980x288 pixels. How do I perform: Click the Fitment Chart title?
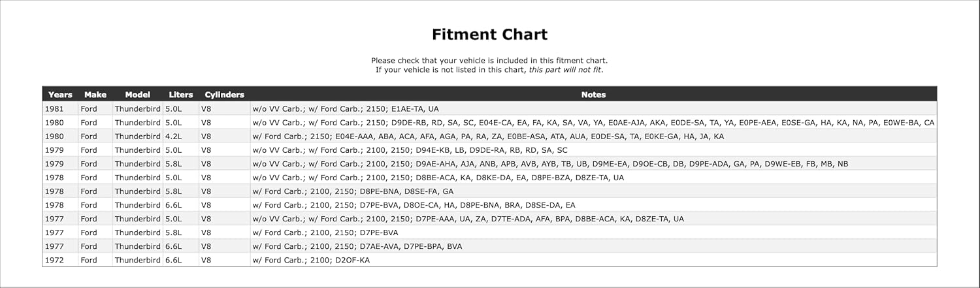(489, 35)
